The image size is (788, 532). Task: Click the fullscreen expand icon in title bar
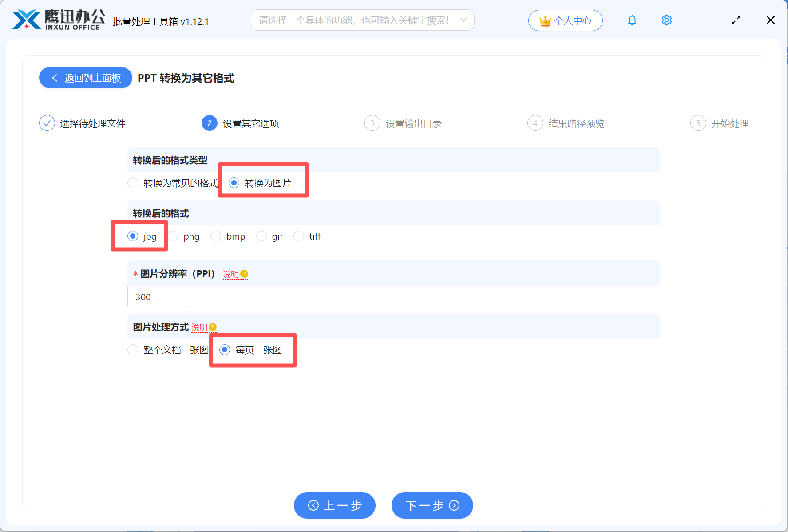tap(736, 20)
